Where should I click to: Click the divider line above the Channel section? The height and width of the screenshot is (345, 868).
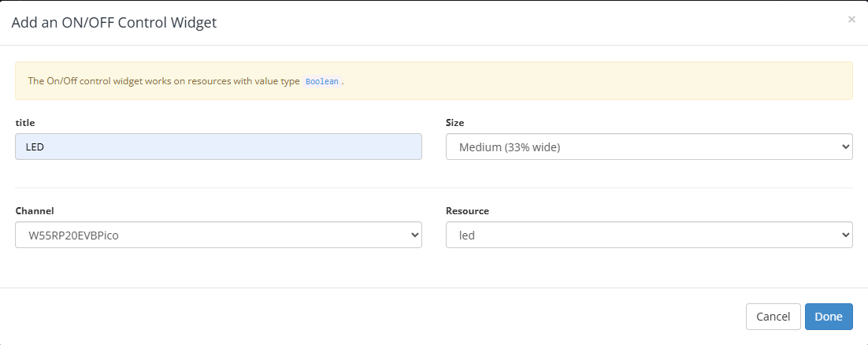tap(433, 187)
